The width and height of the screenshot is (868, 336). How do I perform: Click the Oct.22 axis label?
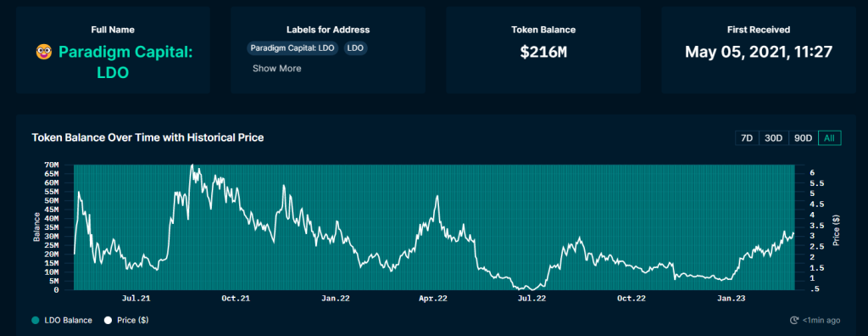click(x=632, y=299)
